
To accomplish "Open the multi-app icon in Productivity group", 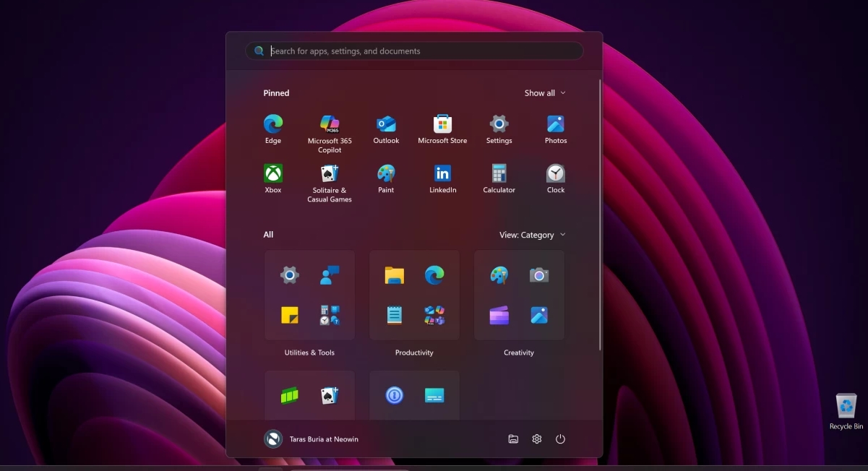I will coord(434,315).
